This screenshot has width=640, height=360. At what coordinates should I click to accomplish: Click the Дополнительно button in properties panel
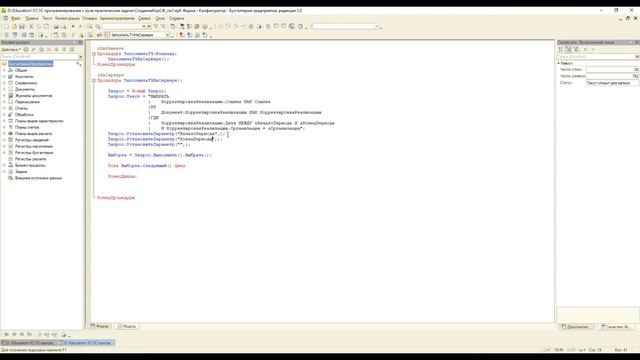tap(575, 327)
